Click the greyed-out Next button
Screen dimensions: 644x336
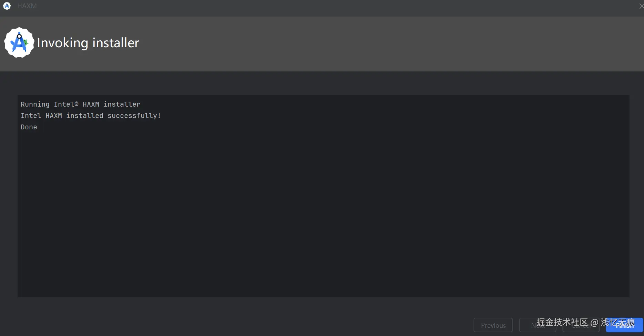click(x=538, y=325)
